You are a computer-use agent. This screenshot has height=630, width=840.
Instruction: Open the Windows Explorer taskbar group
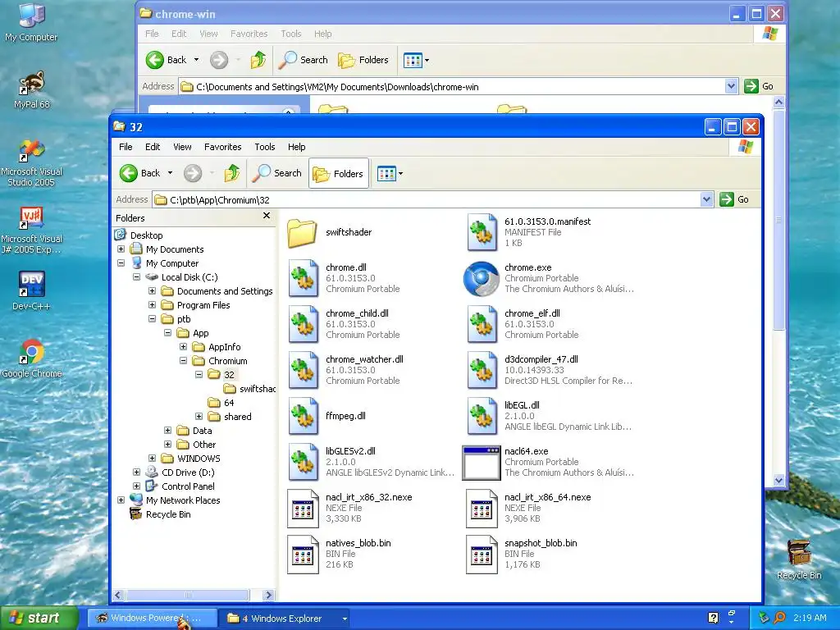point(283,619)
